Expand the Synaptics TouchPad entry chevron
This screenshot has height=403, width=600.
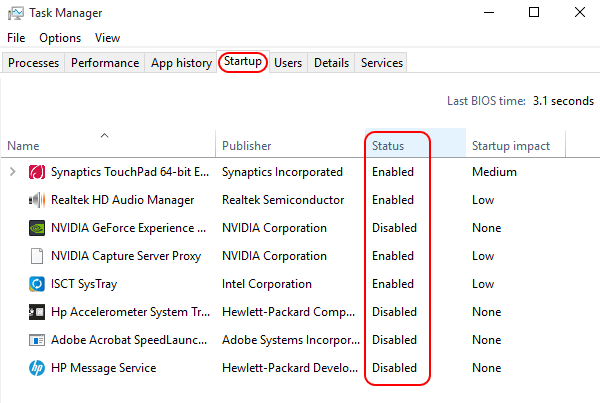pos(13,171)
